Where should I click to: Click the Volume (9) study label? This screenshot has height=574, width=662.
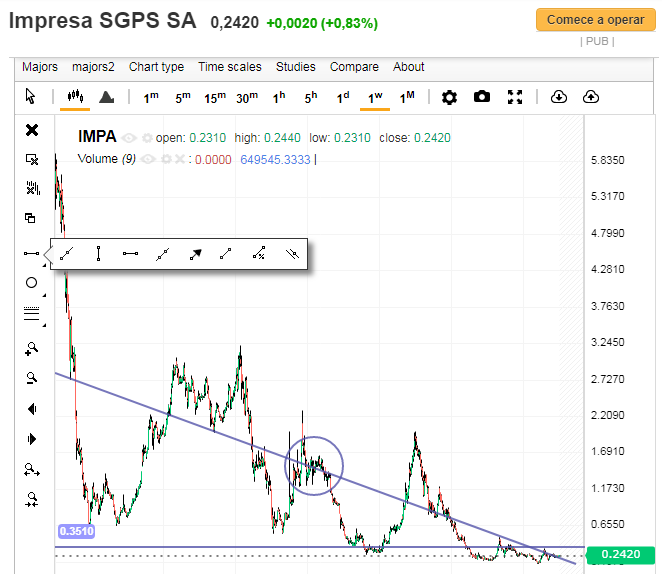[x=106, y=159]
